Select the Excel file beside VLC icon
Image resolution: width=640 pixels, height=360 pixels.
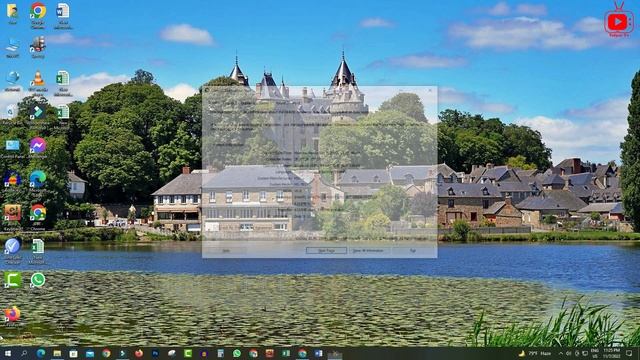click(63, 83)
